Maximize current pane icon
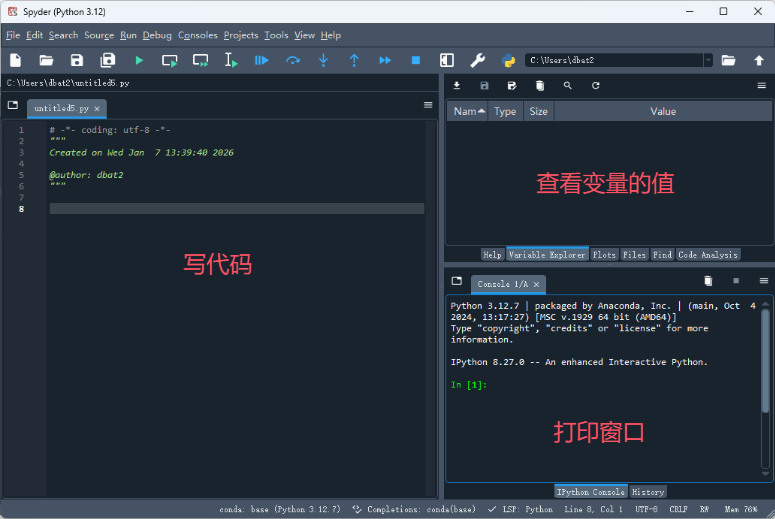 coord(446,60)
